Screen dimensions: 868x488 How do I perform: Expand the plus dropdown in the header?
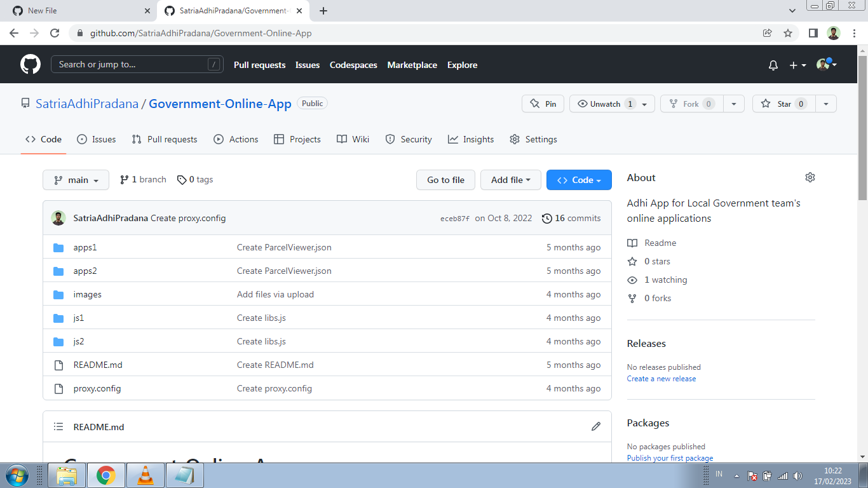tap(796, 64)
